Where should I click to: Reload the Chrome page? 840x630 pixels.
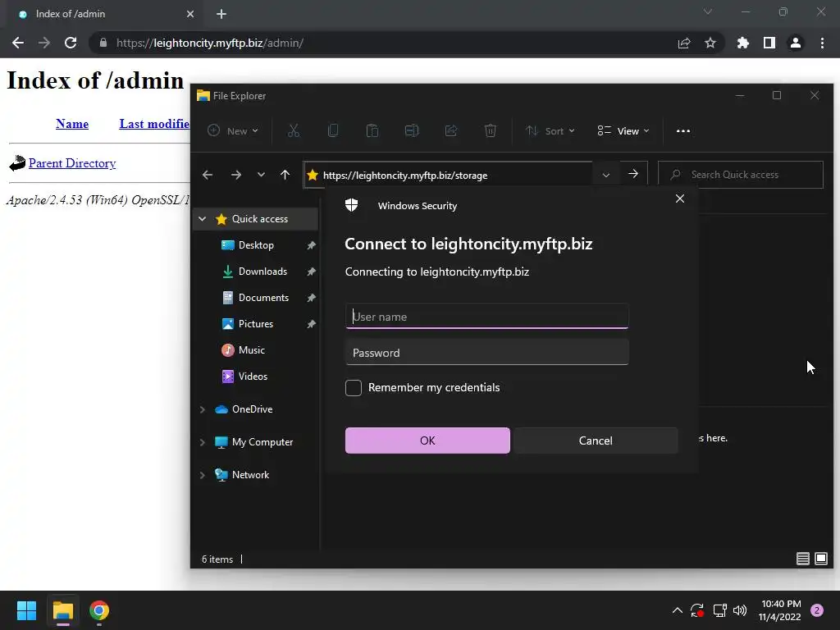pos(71,43)
